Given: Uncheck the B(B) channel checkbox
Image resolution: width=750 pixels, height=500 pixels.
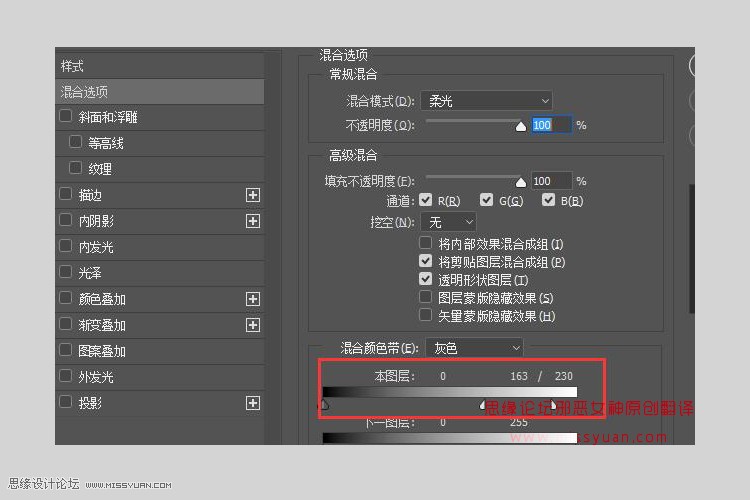Looking at the screenshot, I should coord(548,200).
